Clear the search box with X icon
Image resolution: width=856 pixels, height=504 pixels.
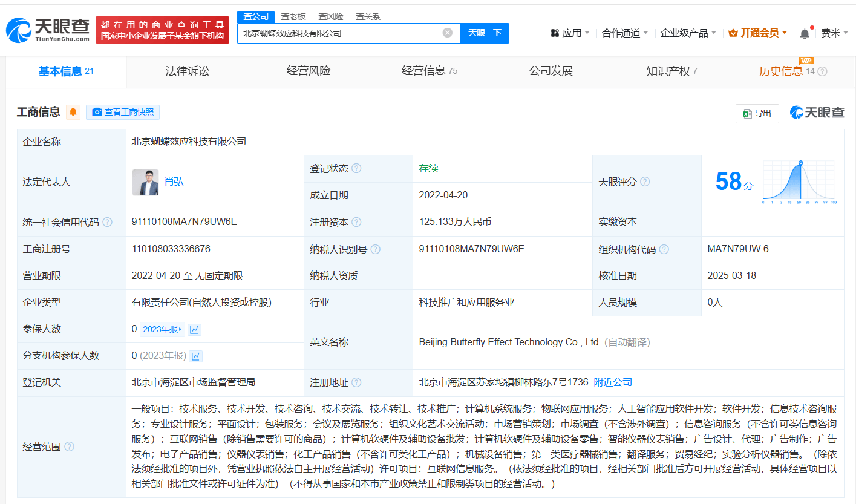[448, 33]
